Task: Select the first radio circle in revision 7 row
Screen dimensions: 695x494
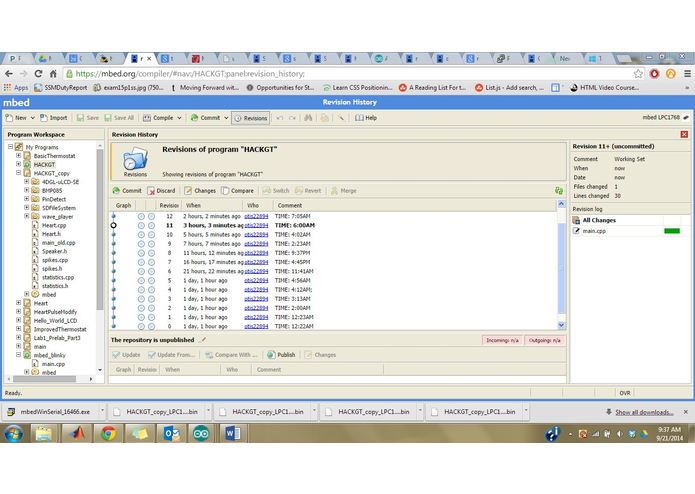Action: click(x=141, y=262)
